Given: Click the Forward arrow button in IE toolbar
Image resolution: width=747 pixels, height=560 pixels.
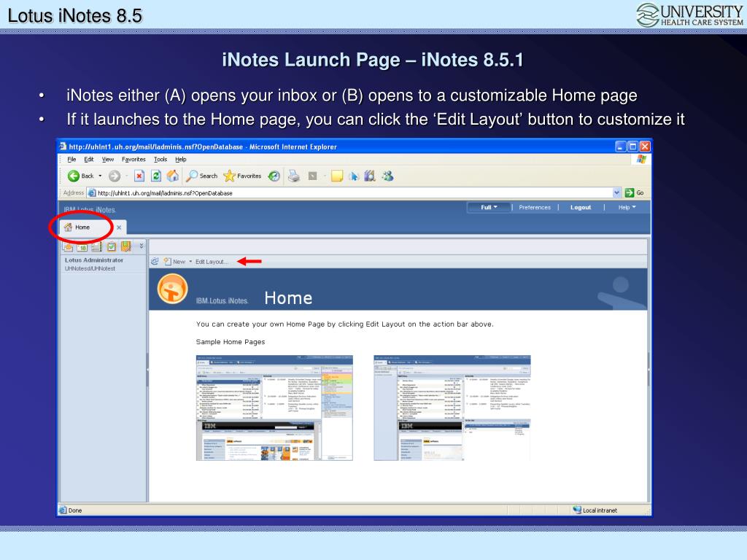Looking at the screenshot, I should (115, 176).
